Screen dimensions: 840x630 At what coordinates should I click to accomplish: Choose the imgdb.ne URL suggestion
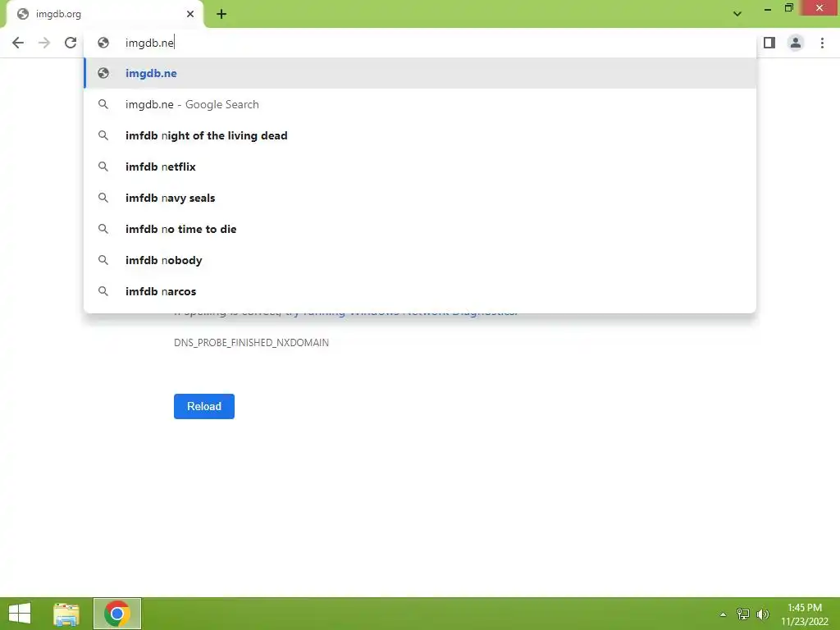coord(420,73)
